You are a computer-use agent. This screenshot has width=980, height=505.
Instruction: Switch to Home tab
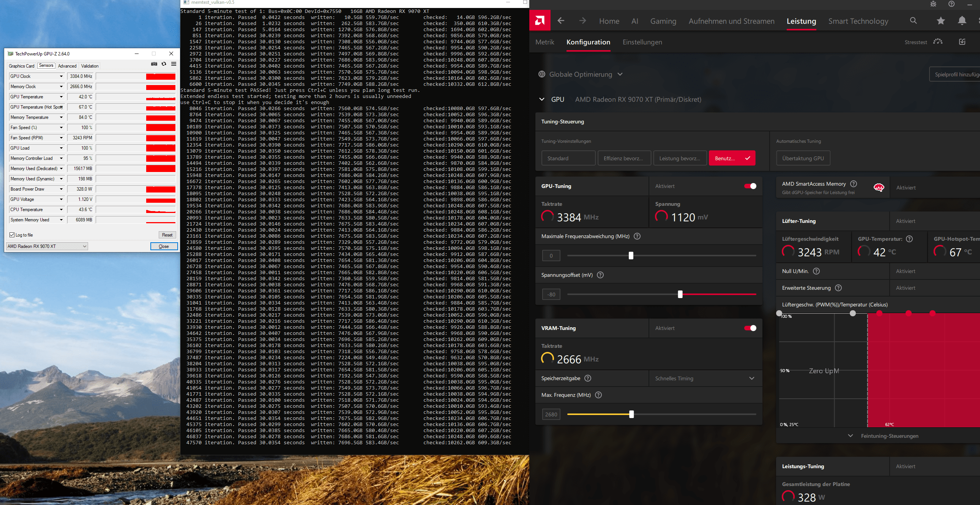(609, 21)
